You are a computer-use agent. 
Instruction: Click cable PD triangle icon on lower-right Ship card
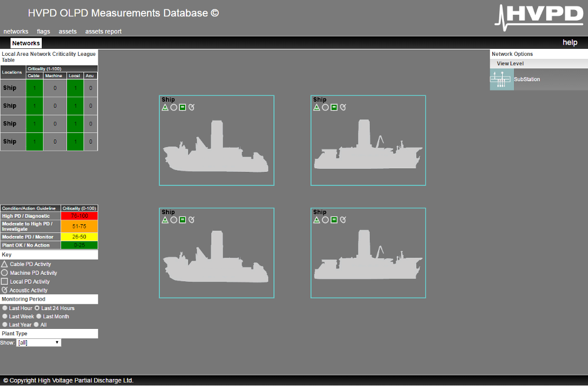[316, 220]
